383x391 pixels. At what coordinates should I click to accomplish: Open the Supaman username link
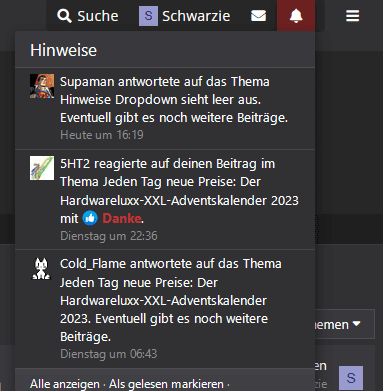87,82
